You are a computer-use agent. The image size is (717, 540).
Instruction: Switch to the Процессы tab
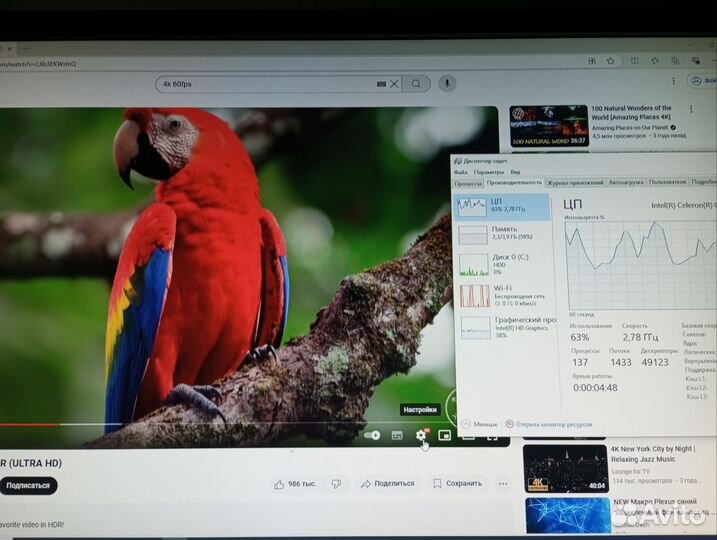468,183
